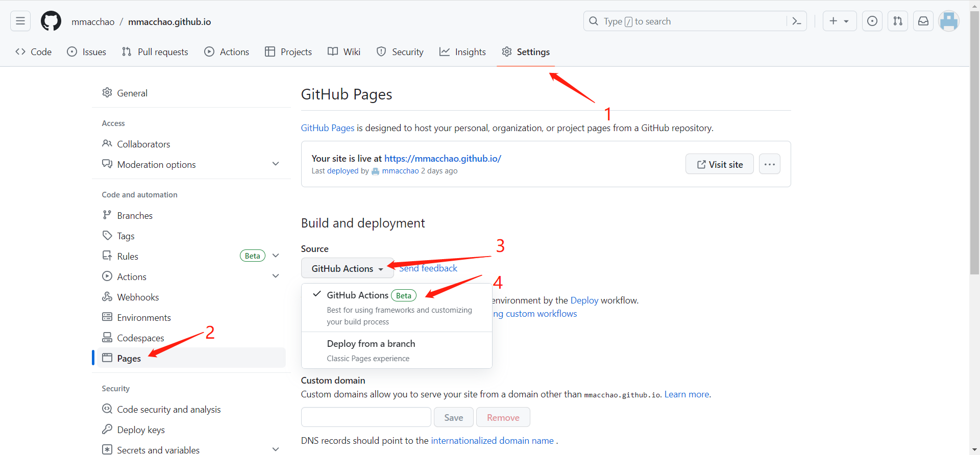
Task: Open the Pull requests tab
Action: (155, 52)
